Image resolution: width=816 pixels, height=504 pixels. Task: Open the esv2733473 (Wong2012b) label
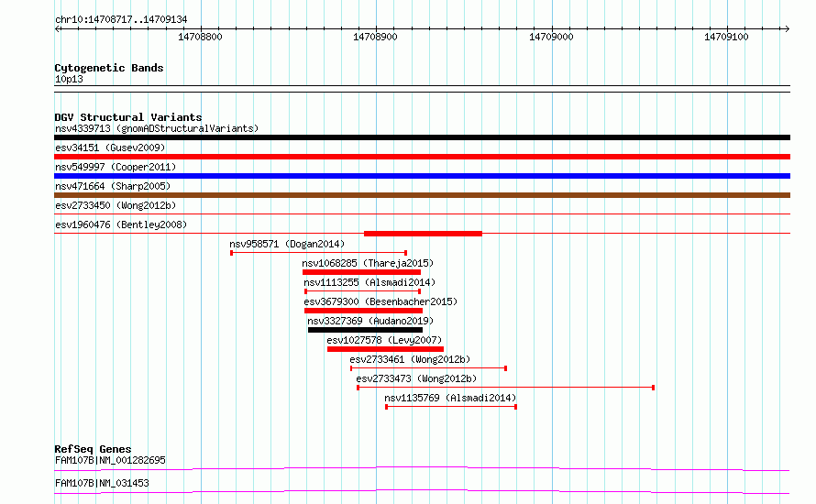(416, 378)
